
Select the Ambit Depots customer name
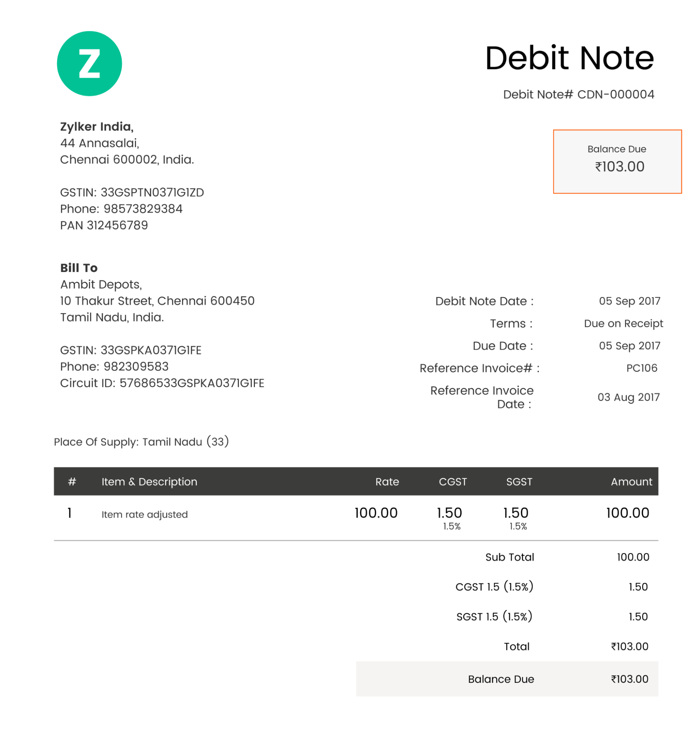pyautogui.click(x=101, y=285)
